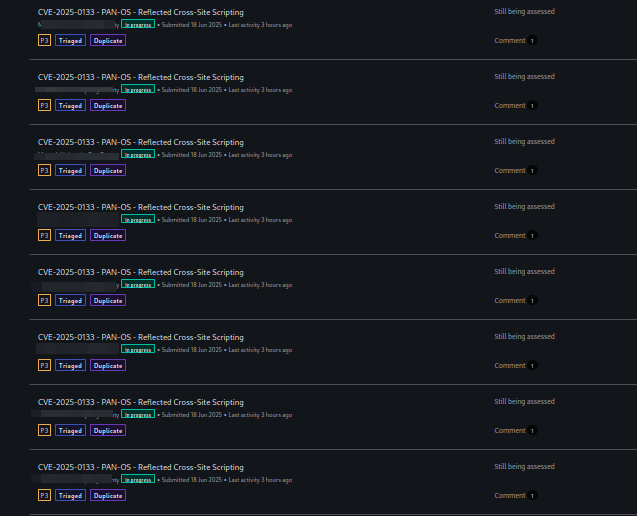Click the P3 priority badge in the second submission

point(44,105)
